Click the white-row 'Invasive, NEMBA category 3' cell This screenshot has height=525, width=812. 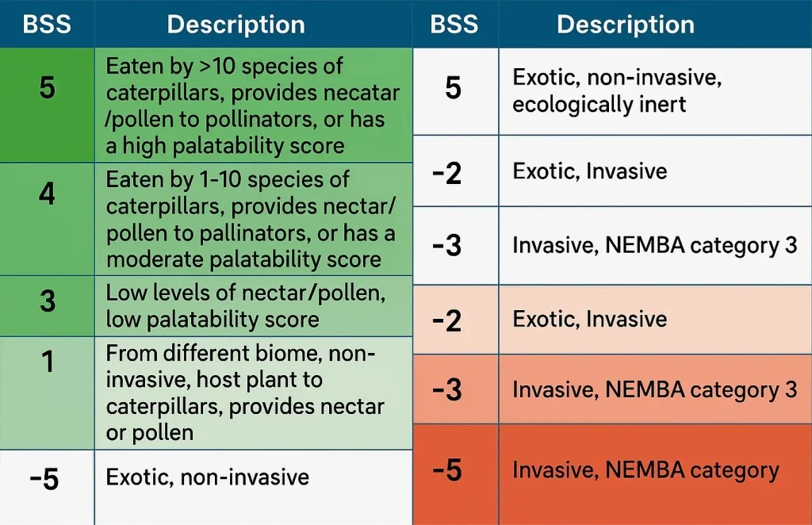coord(656,245)
